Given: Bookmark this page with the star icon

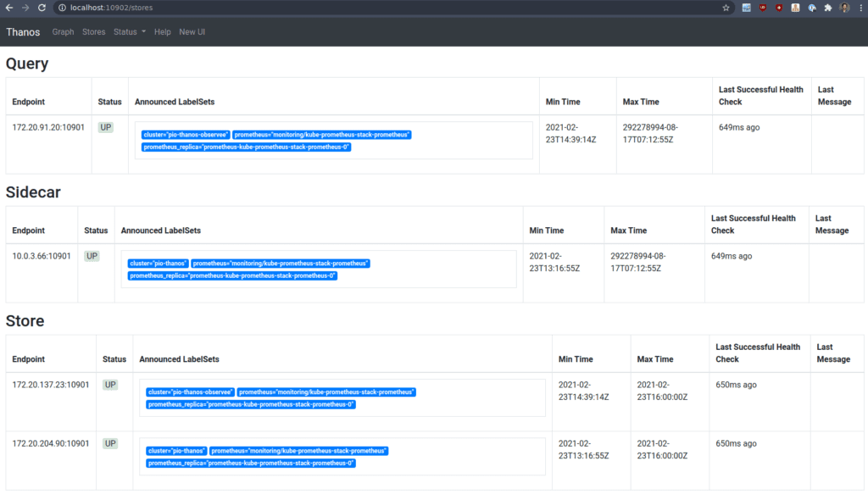Looking at the screenshot, I should 725,8.
